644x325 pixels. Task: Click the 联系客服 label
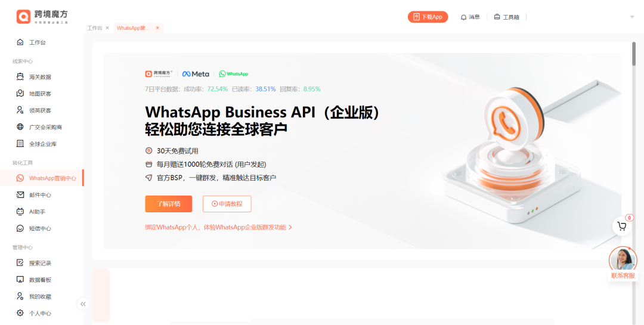623,276
